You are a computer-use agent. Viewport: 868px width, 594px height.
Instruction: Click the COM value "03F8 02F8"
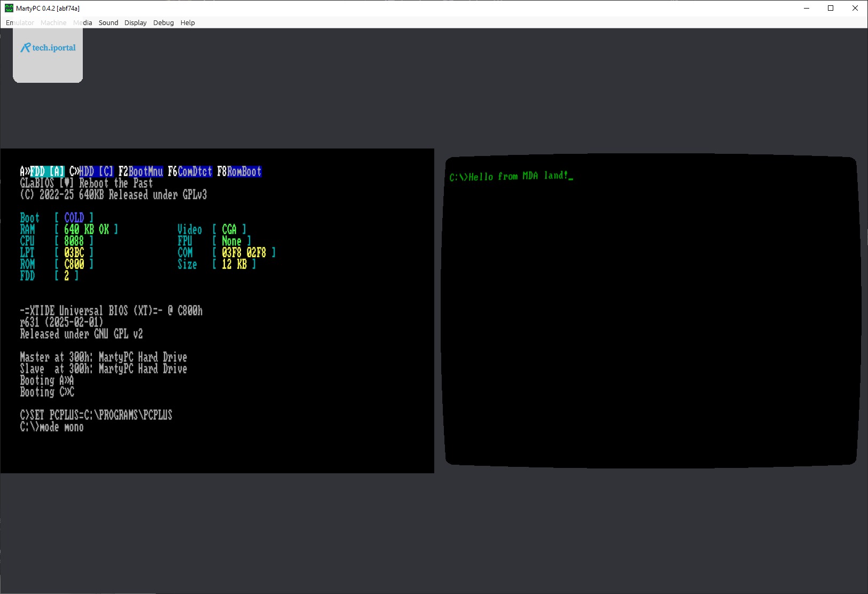[244, 253]
